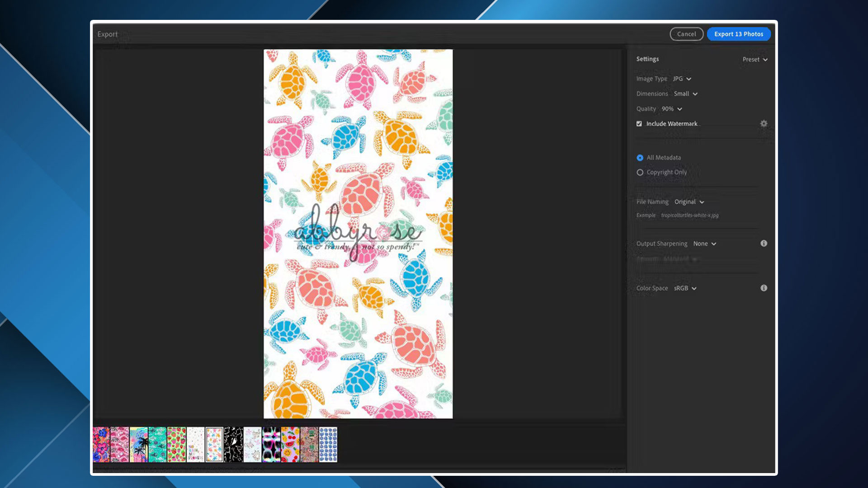The image size is (868, 488).
Task: Toggle the Include Watermark checkbox
Action: [x=639, y=124]
